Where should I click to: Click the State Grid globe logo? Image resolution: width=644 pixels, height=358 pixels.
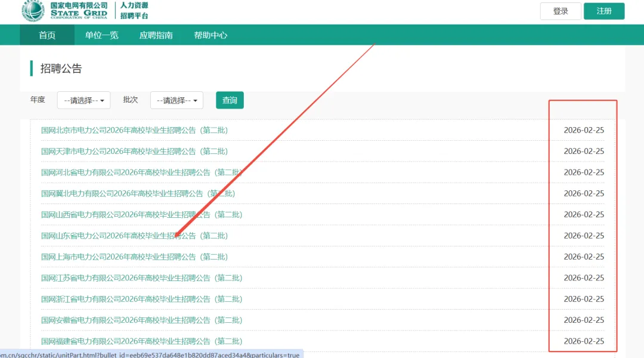tap(33, 11)
